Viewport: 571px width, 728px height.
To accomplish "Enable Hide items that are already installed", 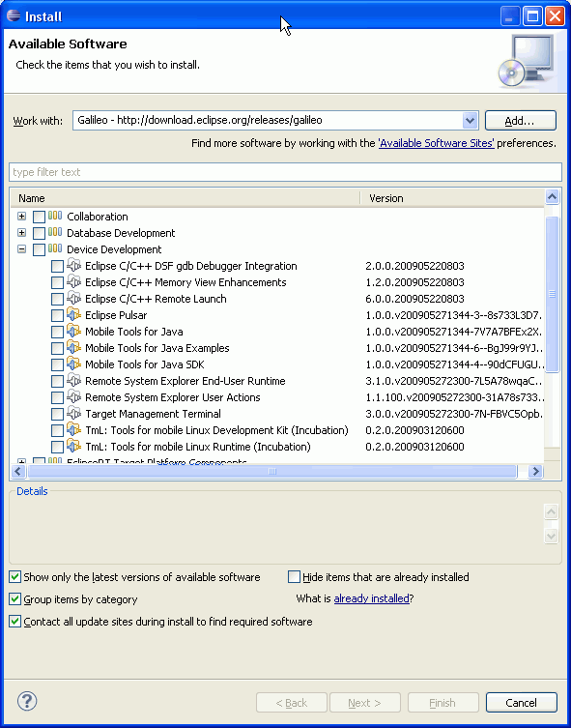I will pos(294,577).
